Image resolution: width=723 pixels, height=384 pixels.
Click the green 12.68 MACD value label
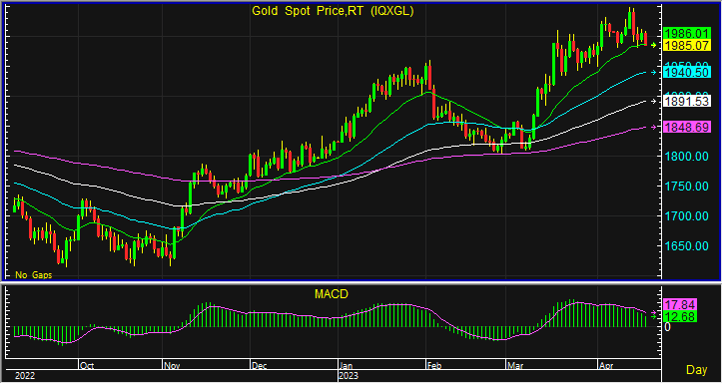pos(680,316)
